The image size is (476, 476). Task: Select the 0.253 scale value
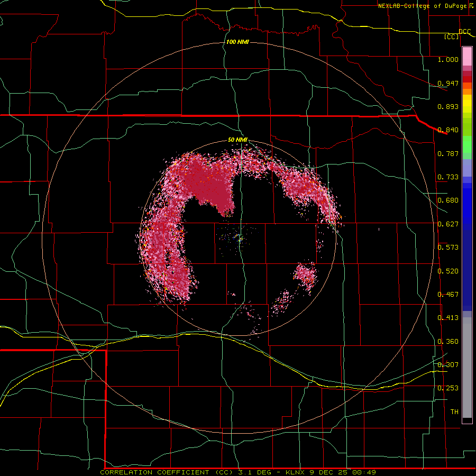click(448, 388)
